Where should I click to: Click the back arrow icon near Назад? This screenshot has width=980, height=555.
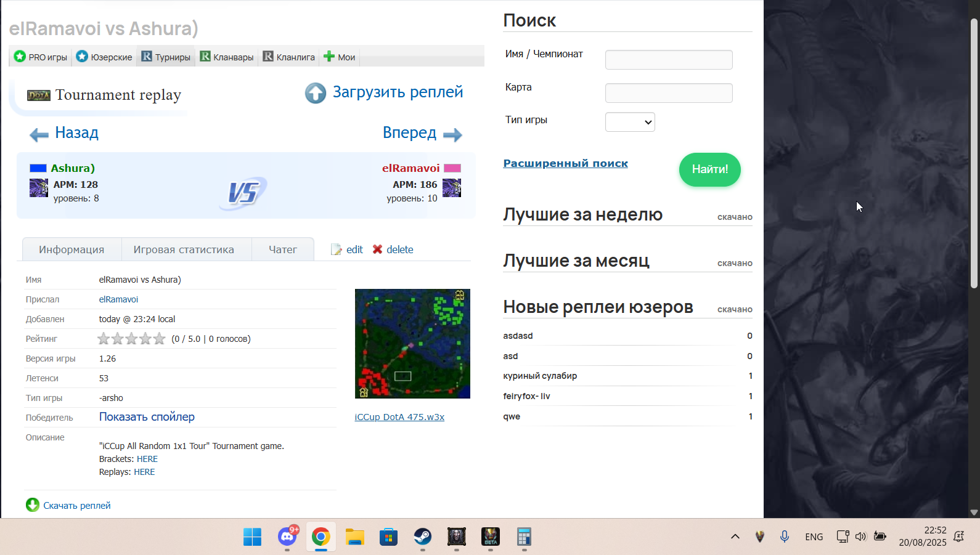(39, 135)
